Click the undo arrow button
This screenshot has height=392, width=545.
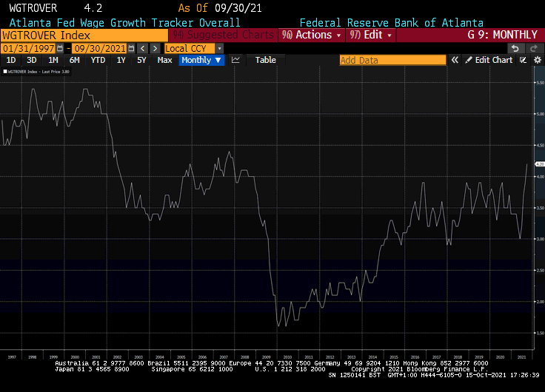pos(515,48)
